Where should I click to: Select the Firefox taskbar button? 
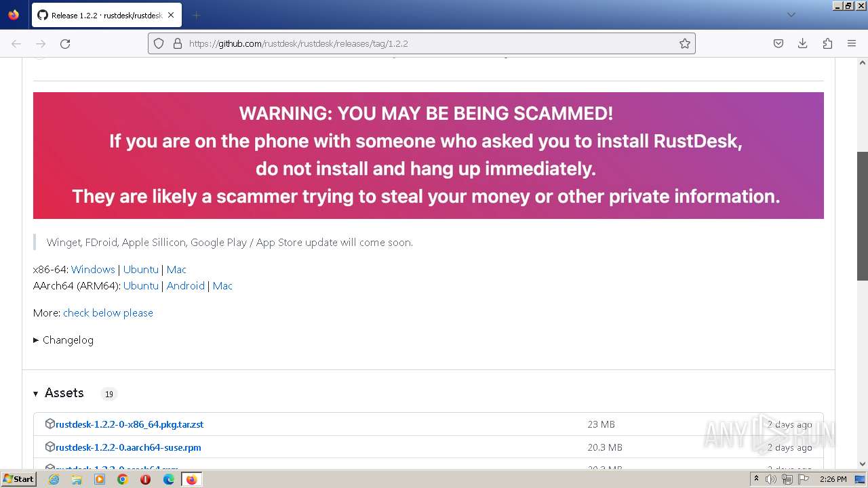pyautogui.click(x=191, y=479)
